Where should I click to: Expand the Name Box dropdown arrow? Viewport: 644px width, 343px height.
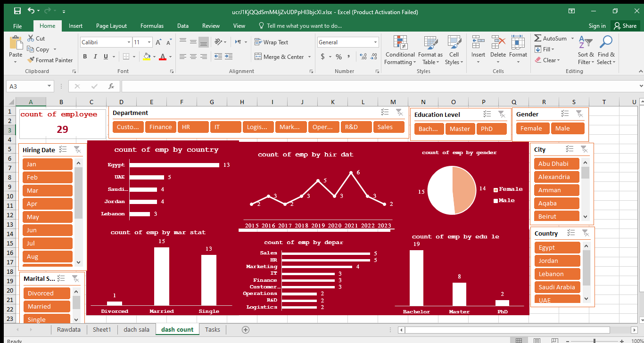pos(50,86)
